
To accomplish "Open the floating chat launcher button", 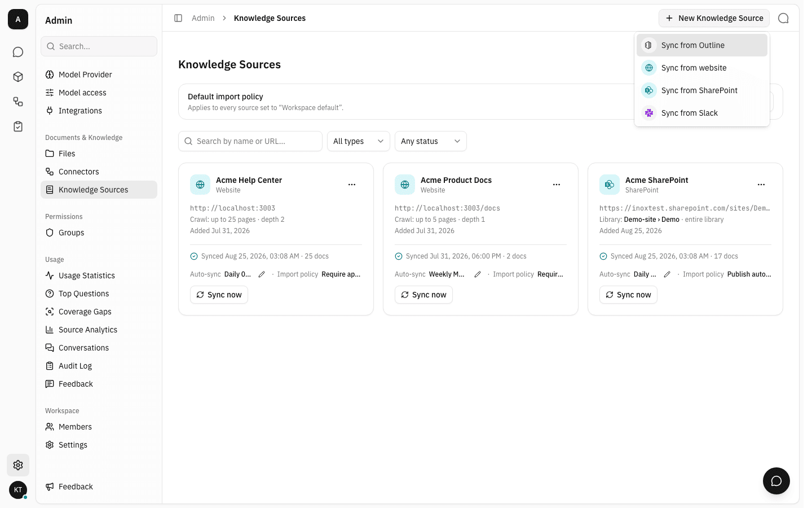I will (x=776, y=481).
